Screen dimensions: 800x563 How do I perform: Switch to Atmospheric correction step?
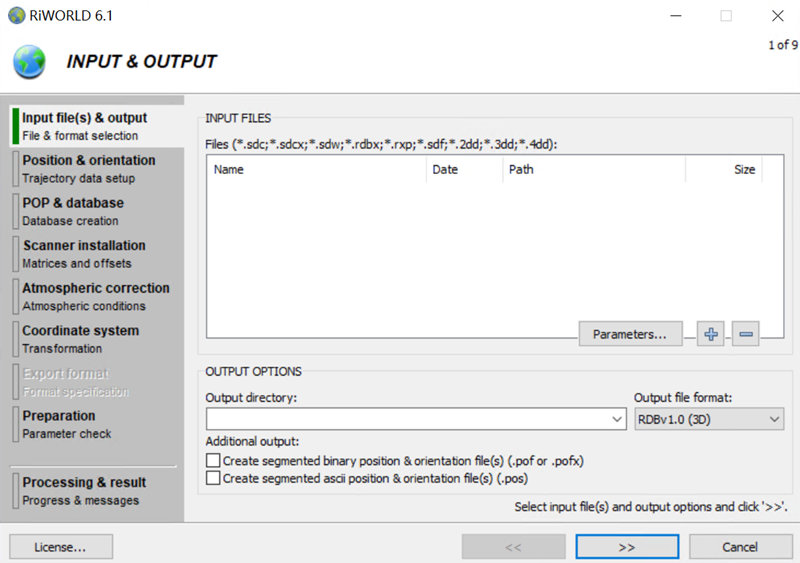(x=95, y=296)
